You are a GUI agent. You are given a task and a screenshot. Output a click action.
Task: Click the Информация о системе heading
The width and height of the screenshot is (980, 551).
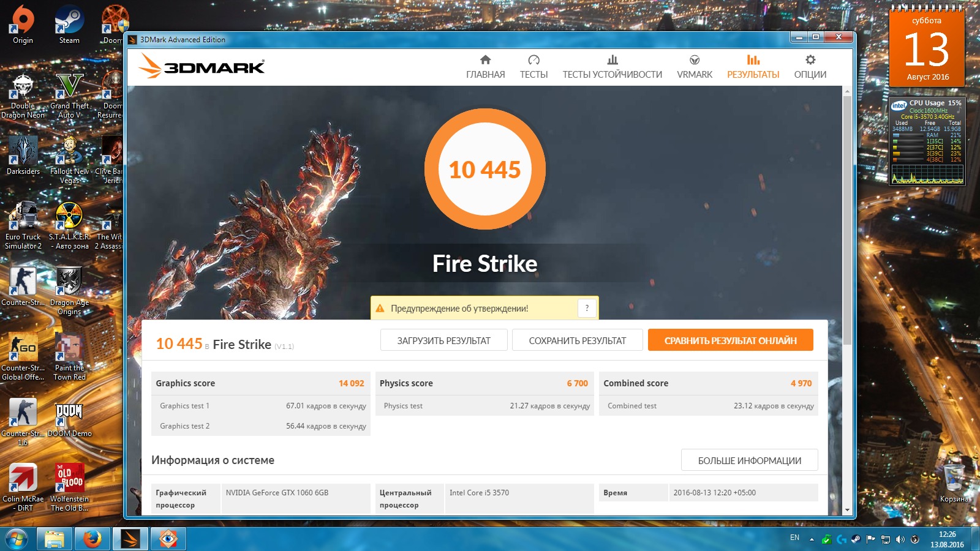pyautogui.click(x=213, y=460)
